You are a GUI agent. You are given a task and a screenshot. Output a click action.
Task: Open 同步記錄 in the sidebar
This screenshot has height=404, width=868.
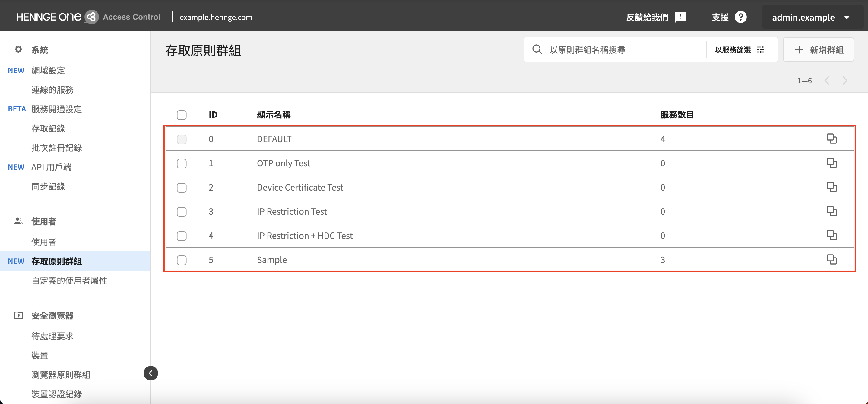click(48, 187)
